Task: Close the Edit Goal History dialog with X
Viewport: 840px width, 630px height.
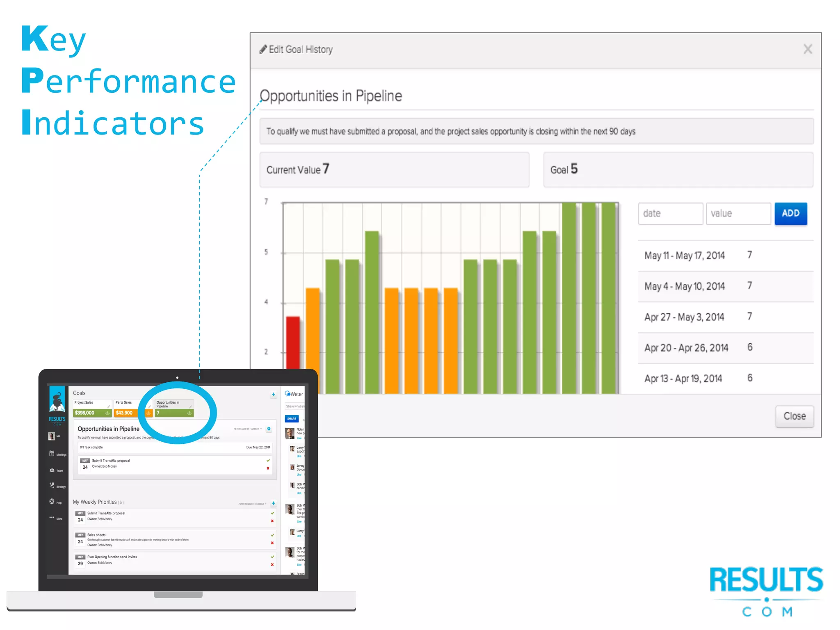Action: coord(807,49)
